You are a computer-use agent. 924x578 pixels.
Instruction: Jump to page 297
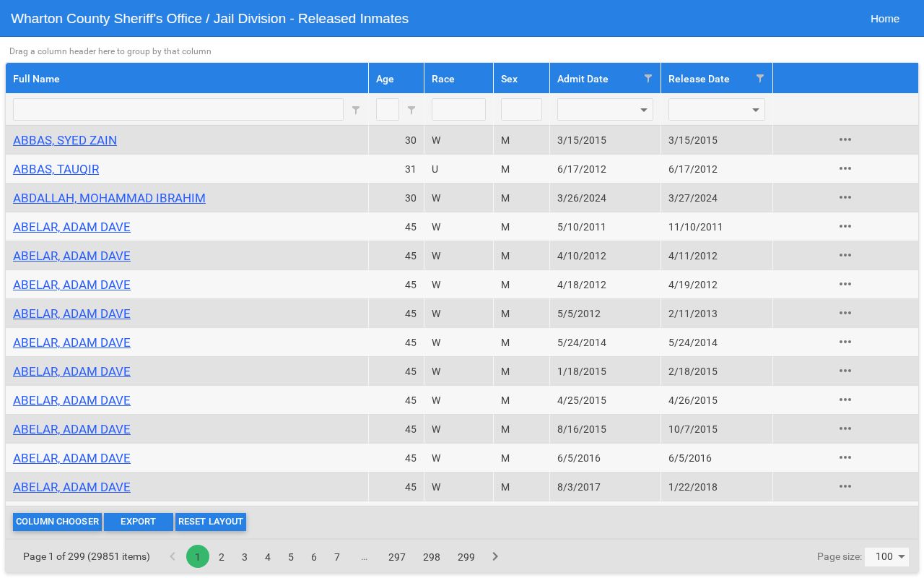[397, 556]
